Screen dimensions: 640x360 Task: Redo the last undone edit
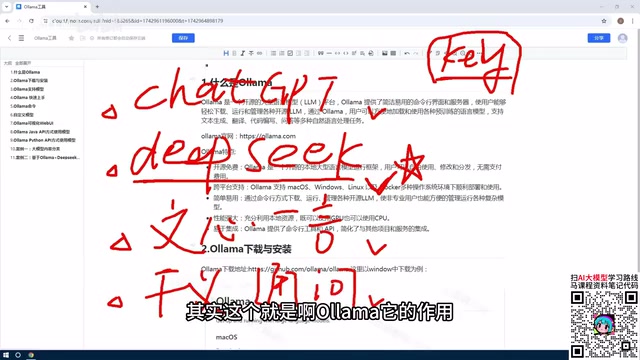click(416, 53)
